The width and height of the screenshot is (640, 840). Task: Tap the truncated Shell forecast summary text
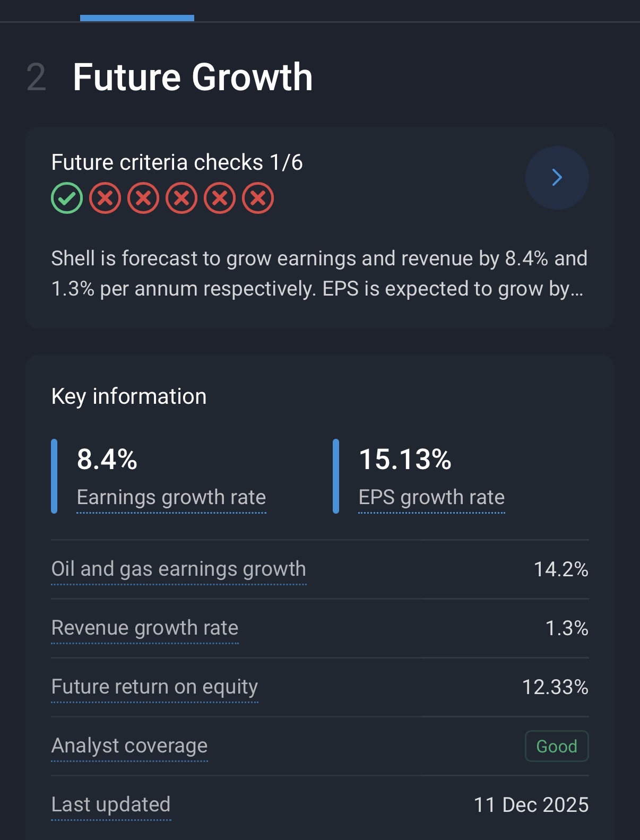pos(319,274)
